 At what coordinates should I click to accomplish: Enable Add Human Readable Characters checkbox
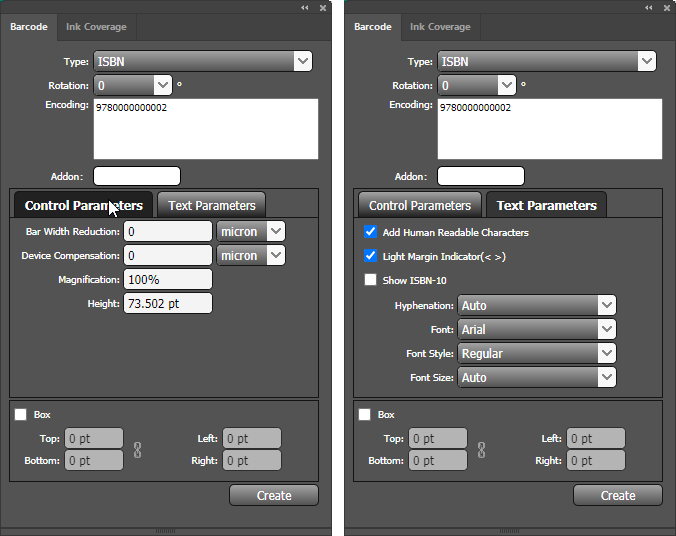click(371, 232)
